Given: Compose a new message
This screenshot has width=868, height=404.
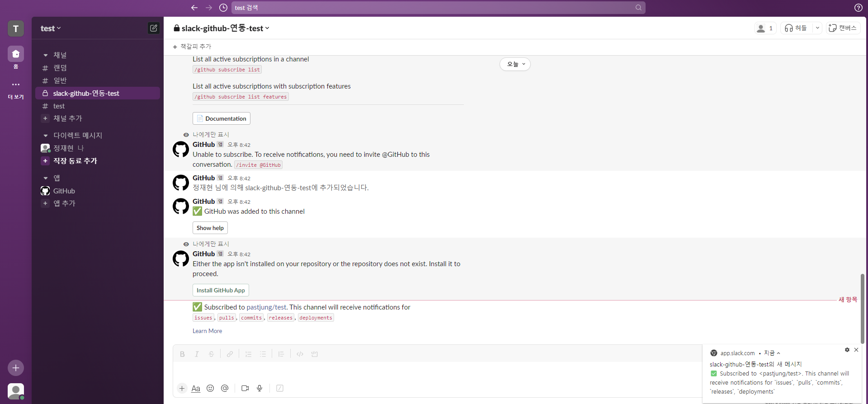Looking at the screenshot, I should coord(154,28).
